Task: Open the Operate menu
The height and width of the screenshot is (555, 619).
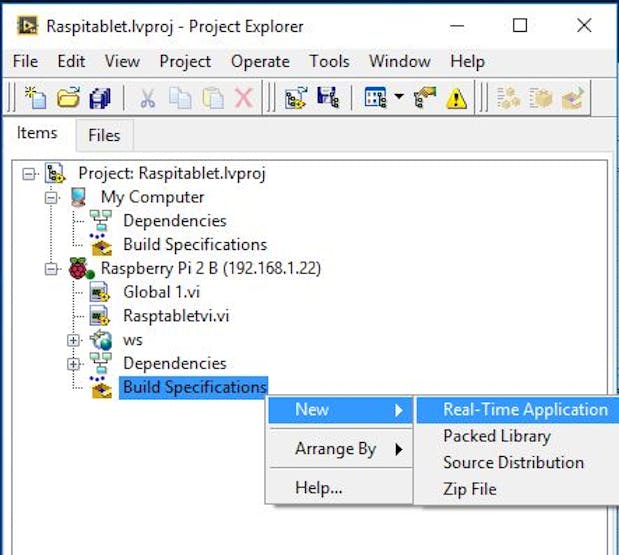Action: click(260, 62)
